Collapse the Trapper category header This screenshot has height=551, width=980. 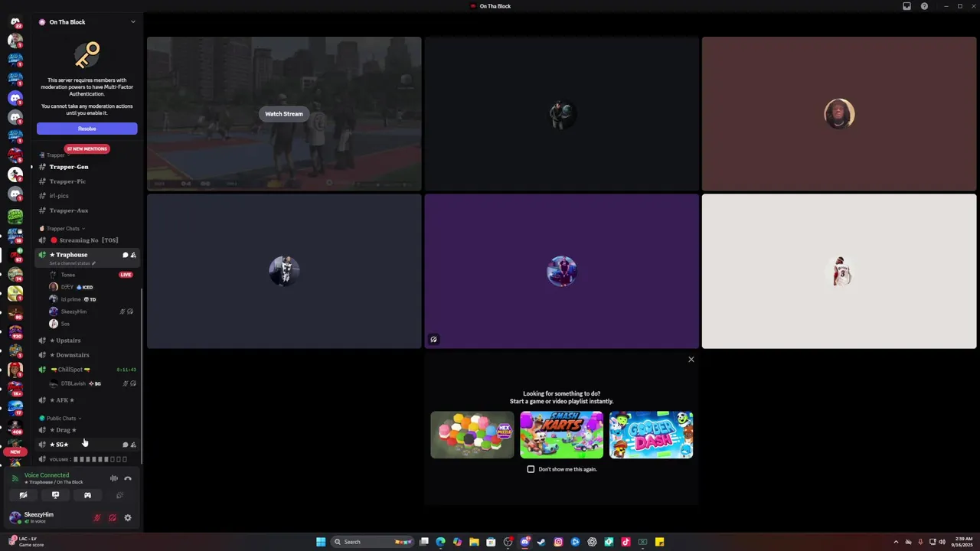[56, 155]
